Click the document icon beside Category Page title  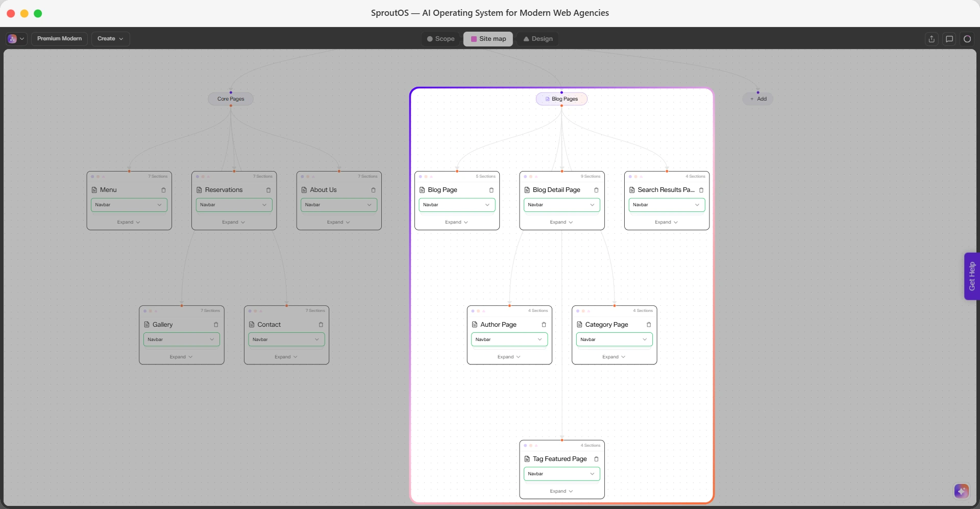click(x=579, y=325)
